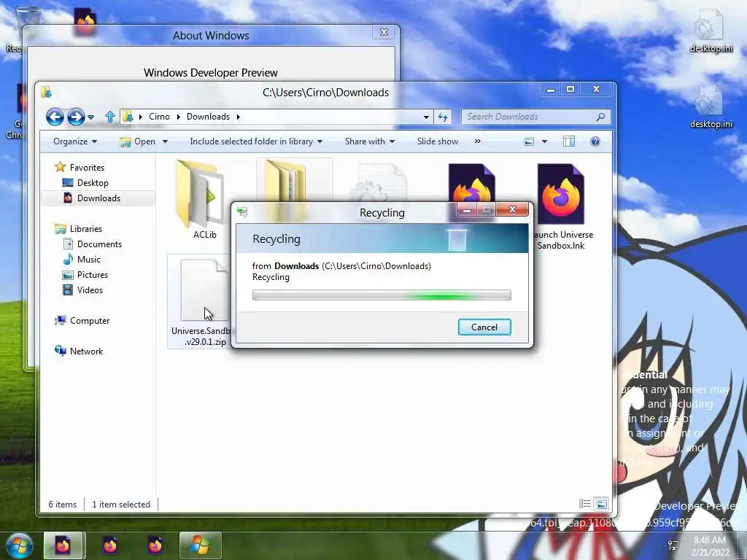Show more toolbar commands chevron

coord(477,141)
